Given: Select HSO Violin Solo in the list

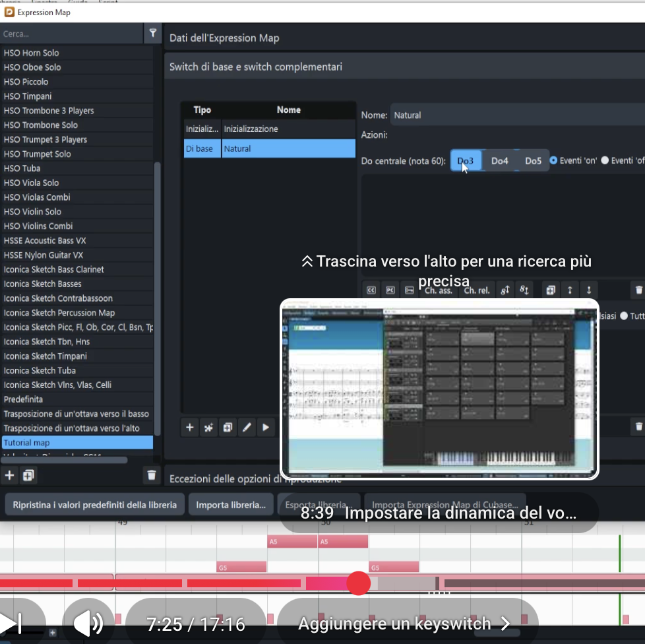Looking at the screenshot, I should point(33,212).
